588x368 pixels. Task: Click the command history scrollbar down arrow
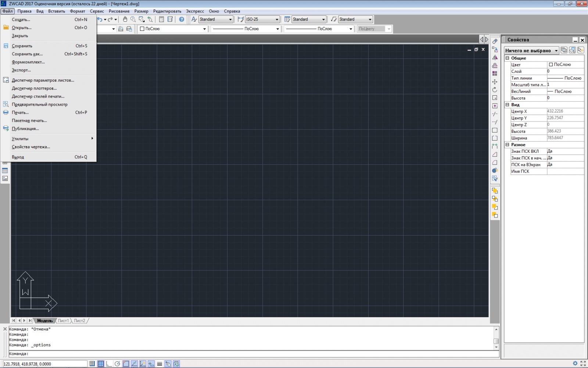[496, 347]
